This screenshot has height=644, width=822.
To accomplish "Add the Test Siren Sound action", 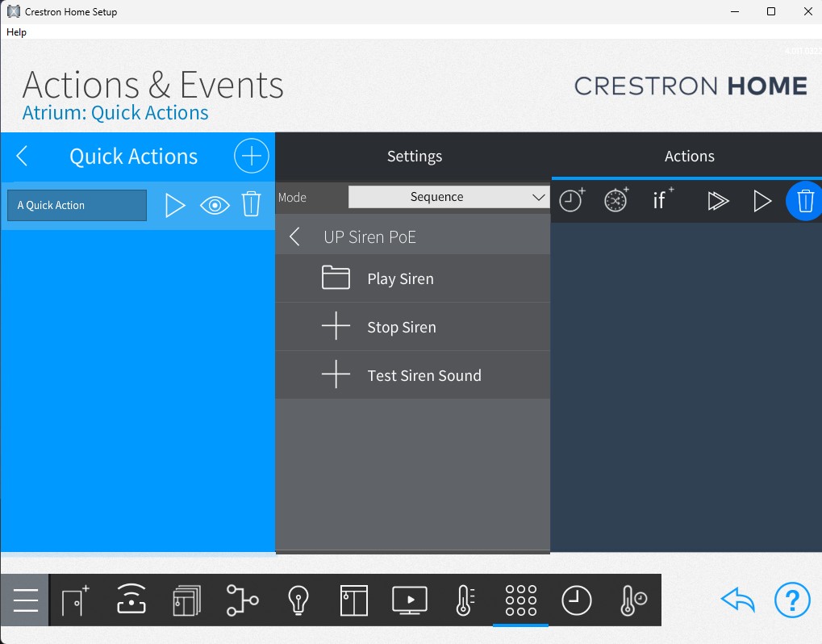I will (412, 375).
